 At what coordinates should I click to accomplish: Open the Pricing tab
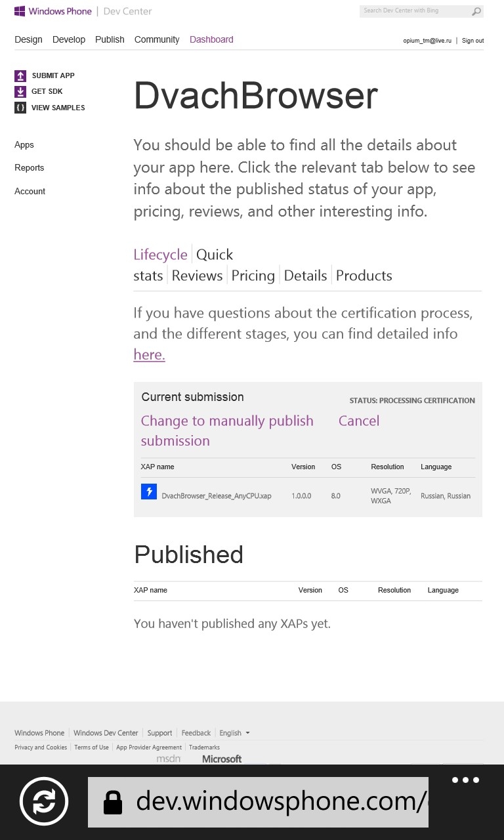(x=253, y=276)
